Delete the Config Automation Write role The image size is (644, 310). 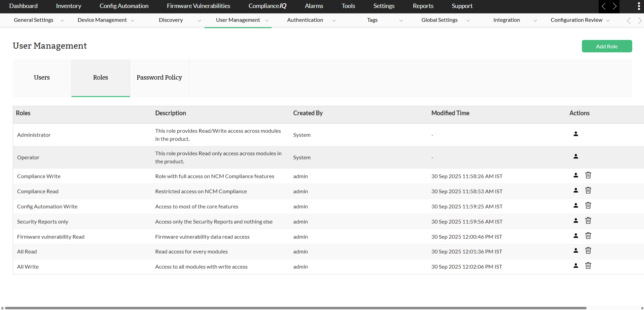[x=588, y=205]
